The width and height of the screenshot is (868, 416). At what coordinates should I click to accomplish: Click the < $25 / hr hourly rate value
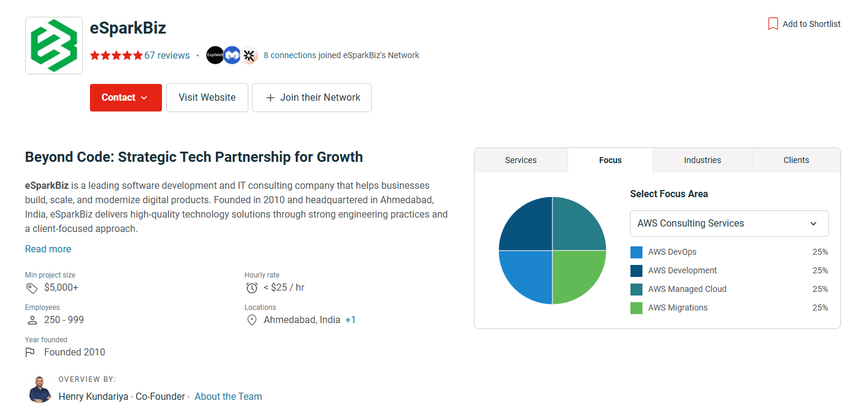click(x=284, y=288)
